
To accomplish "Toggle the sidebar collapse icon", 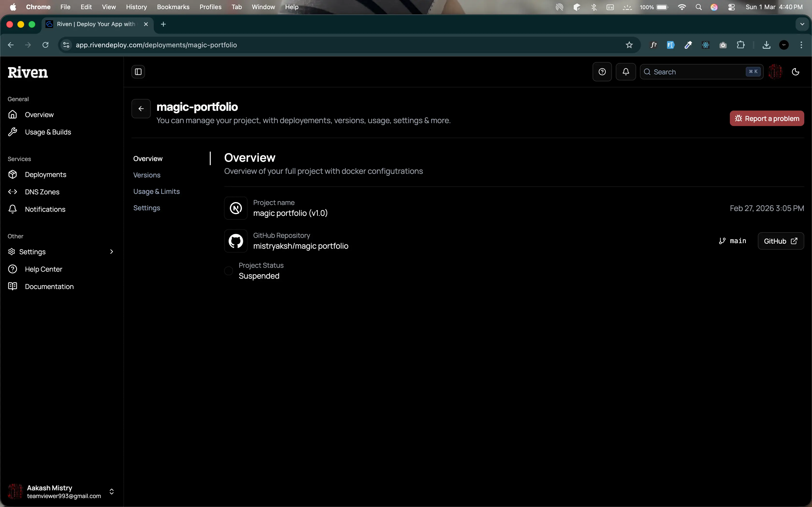I will pyautogui.click(x=138, y=71).
